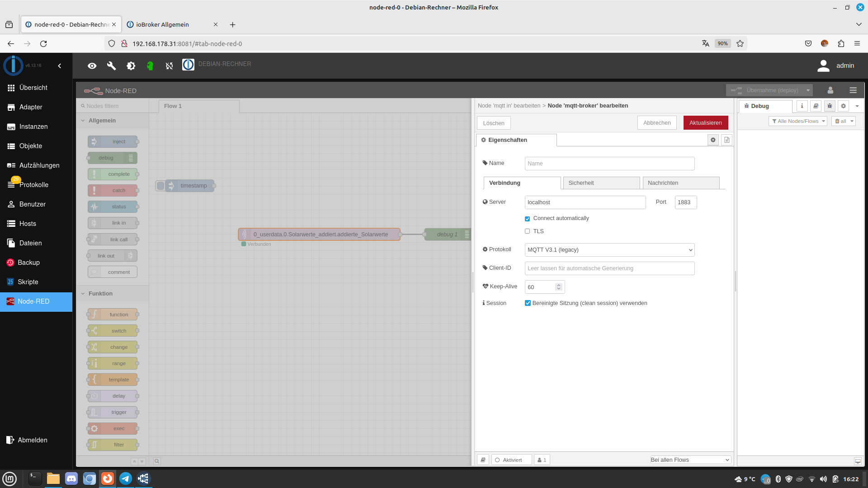Click the debug bug icon in sidebar tabs
The width and height of the screenshot is (868, 488).
click(x=830, y=106)
